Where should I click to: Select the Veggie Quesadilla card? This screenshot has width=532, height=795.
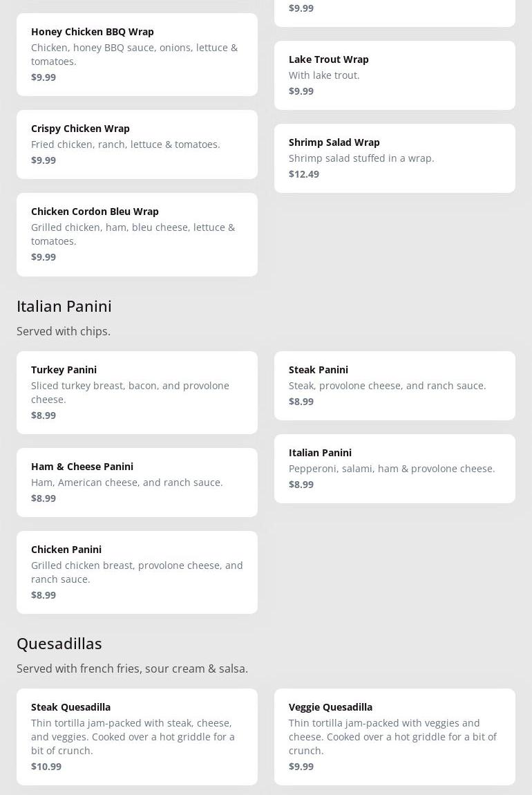[x=395, y=736]
